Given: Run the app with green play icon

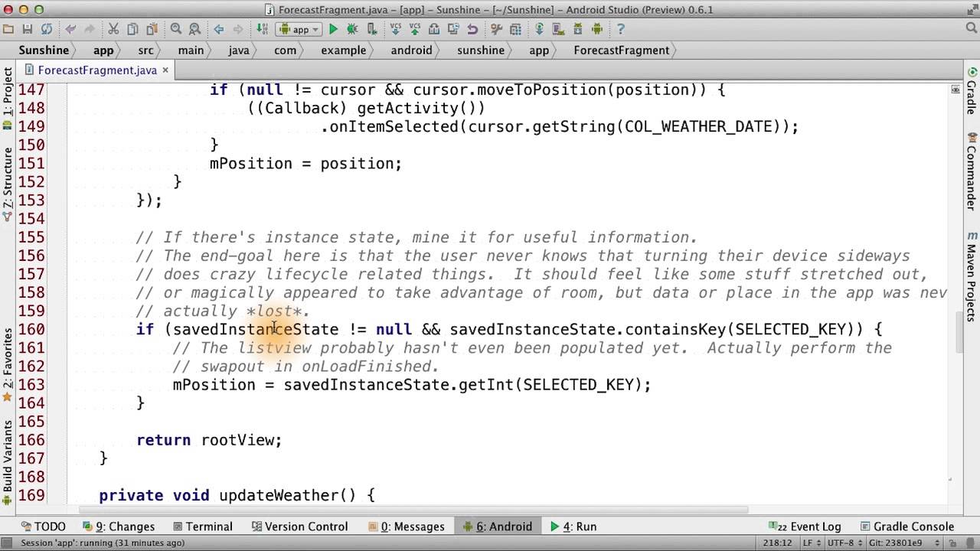Looking at the screenshot, I should [333, 29].
